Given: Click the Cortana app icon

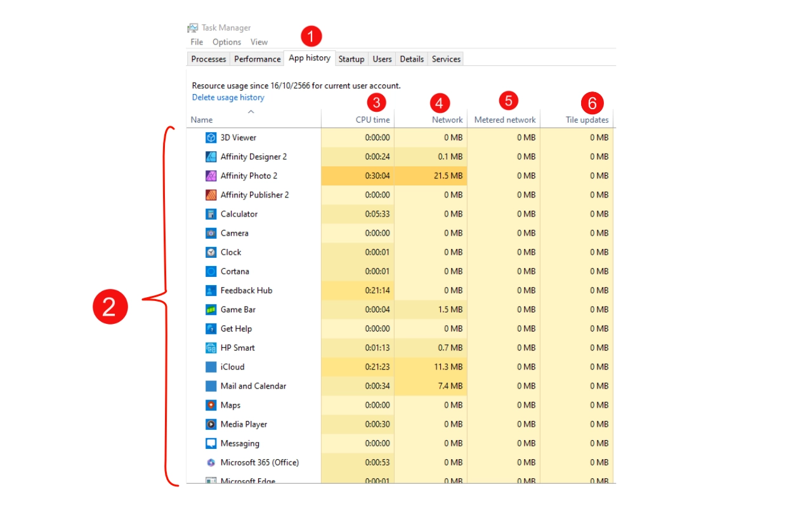Looking at the screenshot, I should coord(211,271).
